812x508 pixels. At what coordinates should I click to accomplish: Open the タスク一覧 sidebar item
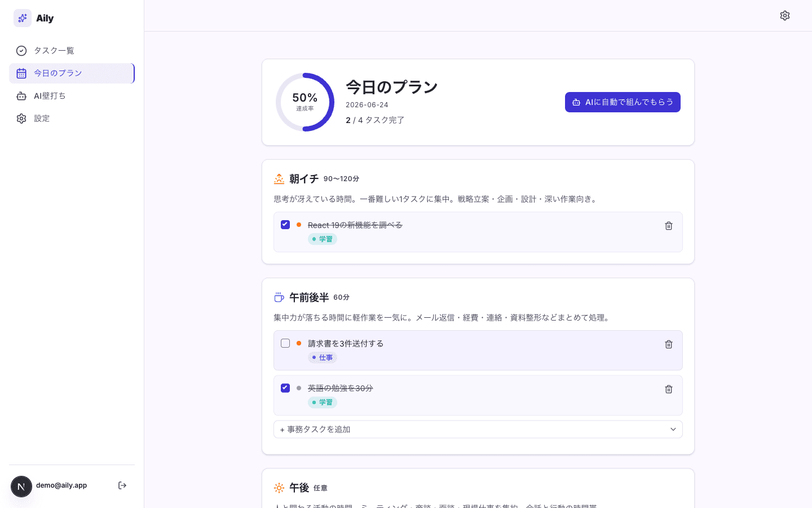[72, 51]
